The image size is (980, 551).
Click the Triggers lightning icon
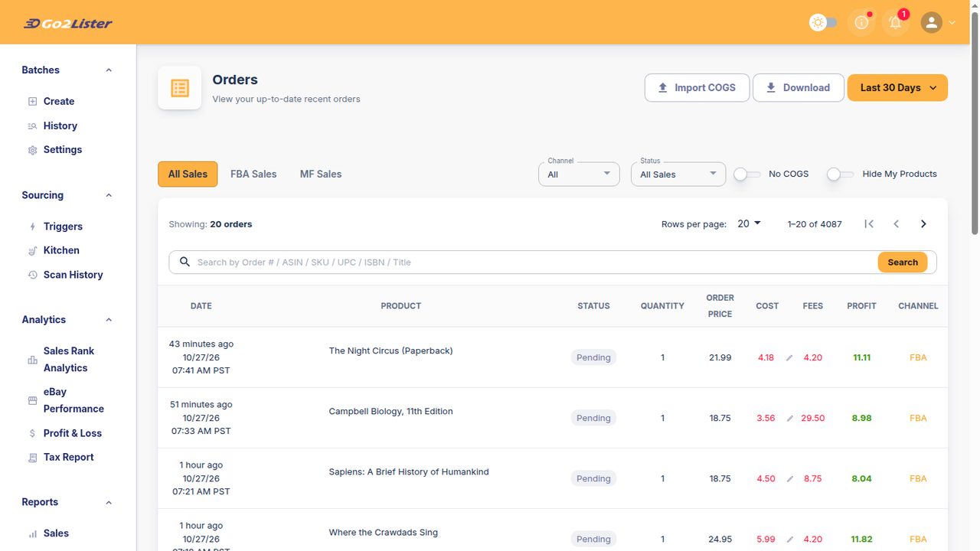(32, 227)
